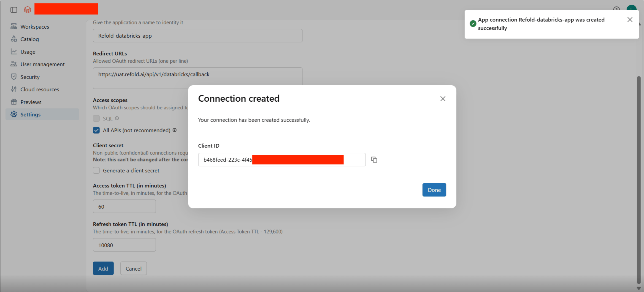Check Generate a client secret

[96, 170]
